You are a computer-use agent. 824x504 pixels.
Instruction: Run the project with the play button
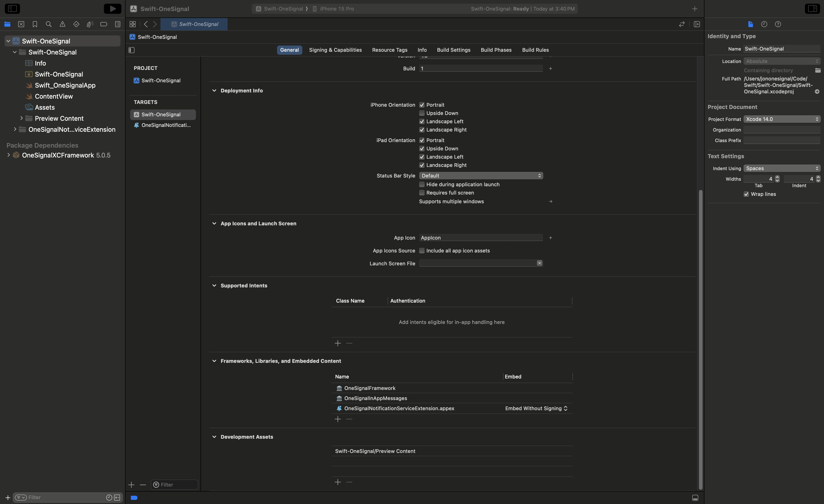pyautogui.click(x=112, y=9)
